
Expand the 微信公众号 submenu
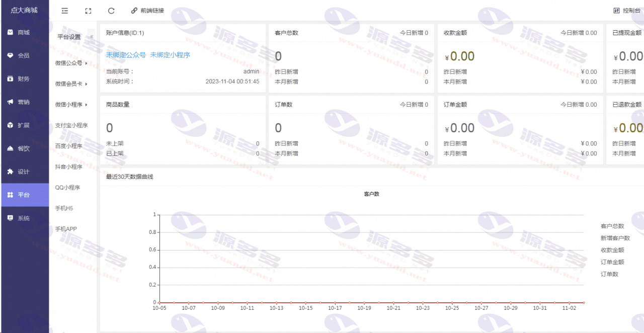click(x=72, y=63)
